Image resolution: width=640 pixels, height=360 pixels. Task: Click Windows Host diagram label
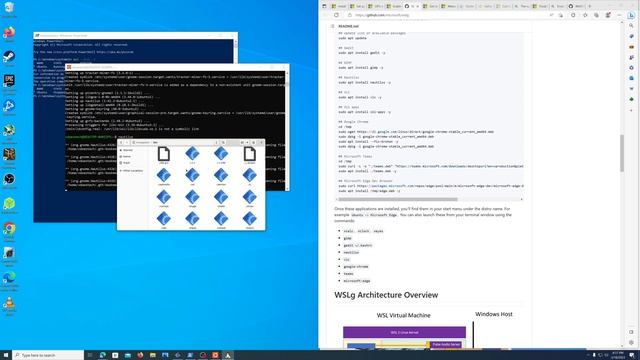point(494,314)
